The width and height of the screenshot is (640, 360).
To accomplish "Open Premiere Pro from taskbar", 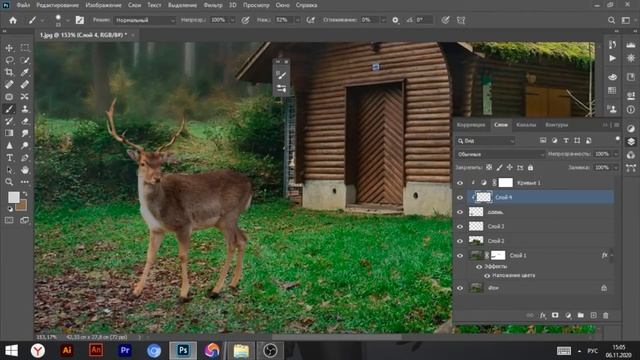I will 125,350.
